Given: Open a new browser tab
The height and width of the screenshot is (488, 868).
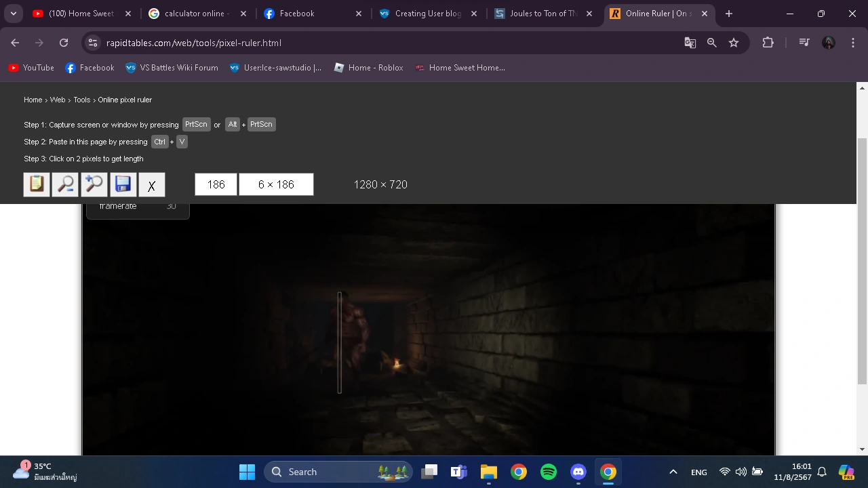Looking at the screenshot, I should click(x=729, y=14).
